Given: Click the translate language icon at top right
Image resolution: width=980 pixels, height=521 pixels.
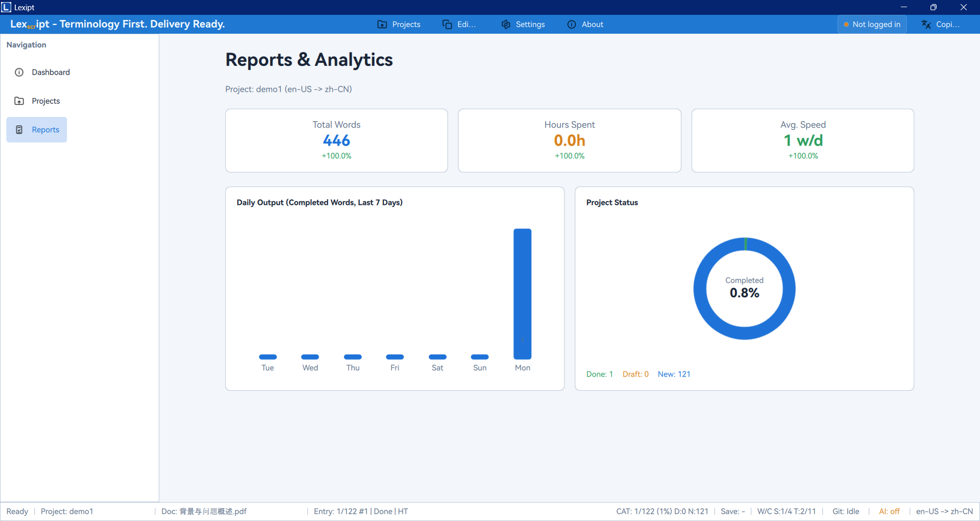Looking at the screenshot, I should pyautogui.click(x=926, y=25).
